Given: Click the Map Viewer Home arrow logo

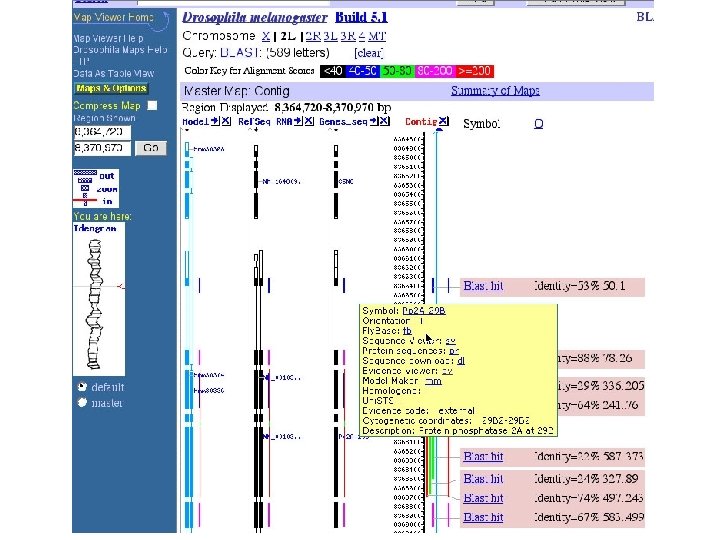Looking at the screenshot, I should [161, 20].
